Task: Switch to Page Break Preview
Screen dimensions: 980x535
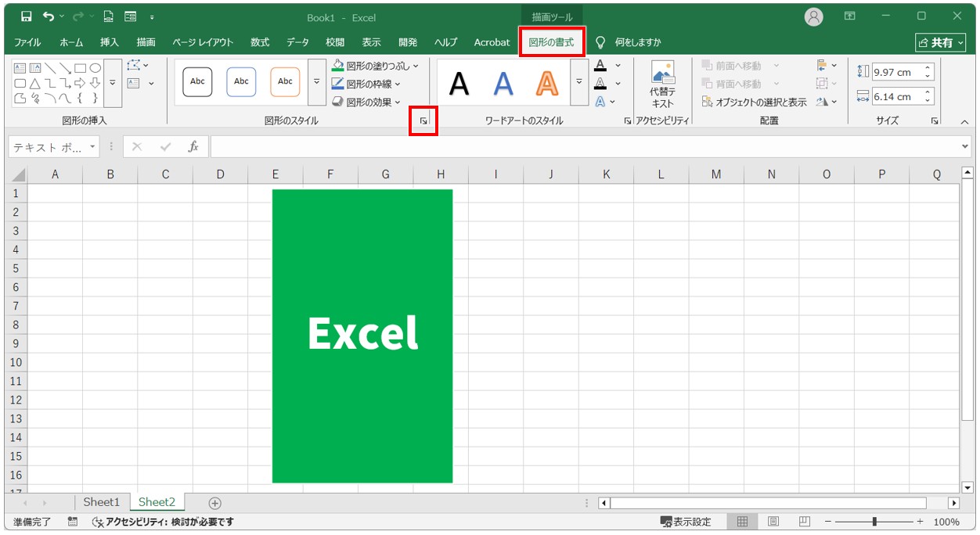Action: click(x=804, y=522)
